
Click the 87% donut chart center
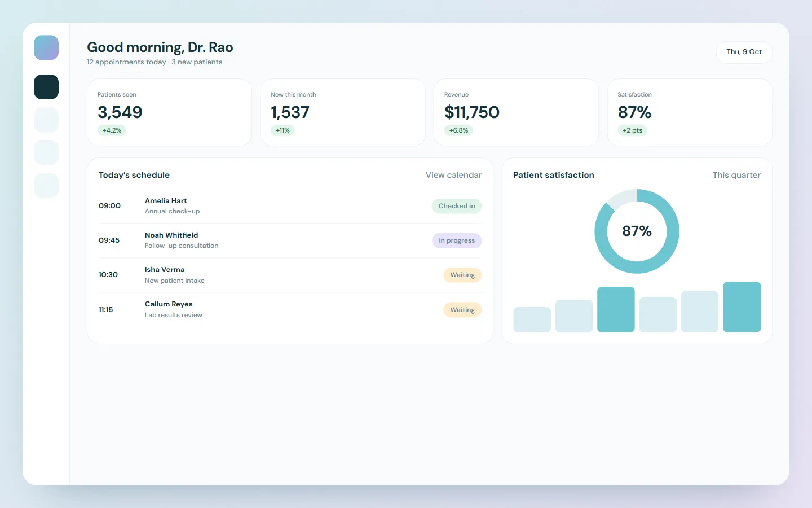[637, 231]
